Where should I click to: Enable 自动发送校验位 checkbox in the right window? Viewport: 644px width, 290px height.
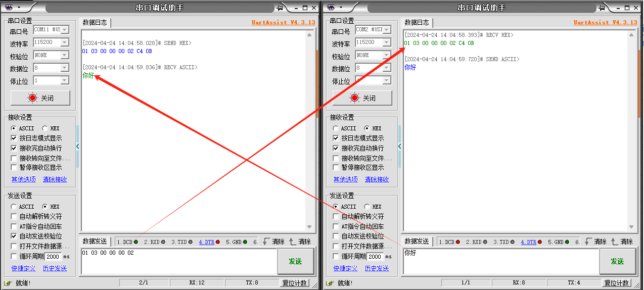(x=336, y=236)
